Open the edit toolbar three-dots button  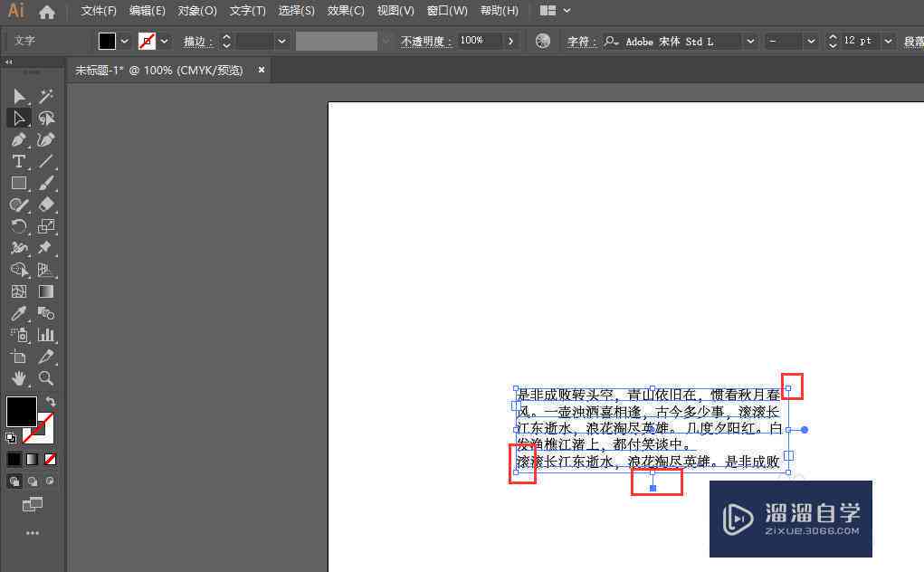(x=33, y=532)
